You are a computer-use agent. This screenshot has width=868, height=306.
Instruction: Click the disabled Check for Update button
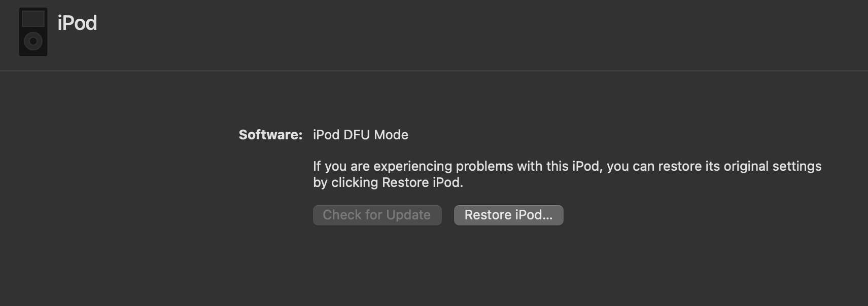point(377,215)
